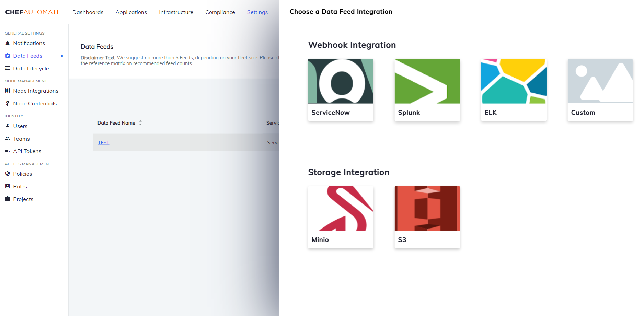The width and height of the screenshot is (644, 316).
Task: Click the Data Lifecycle list icon
Action: point(8,68)
